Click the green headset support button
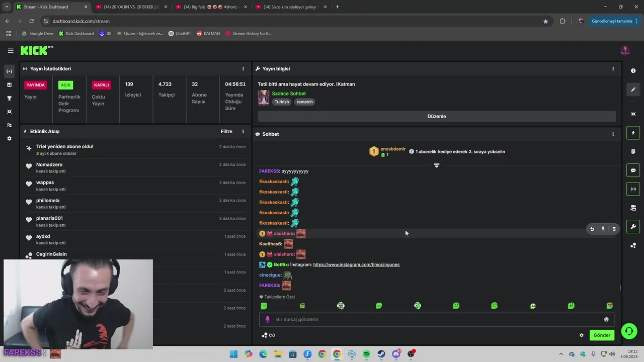Viewport: 644px width, 362px height. click(629, 331)
